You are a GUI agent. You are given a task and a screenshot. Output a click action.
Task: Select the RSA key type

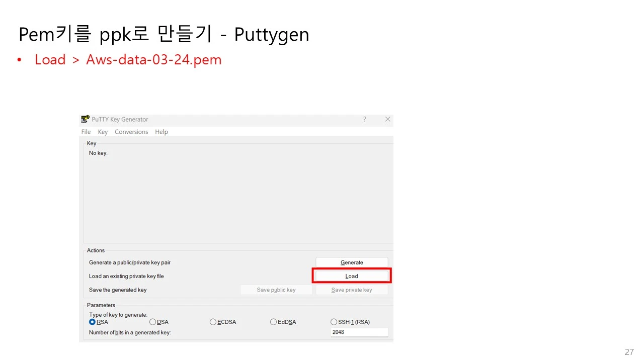92,322
